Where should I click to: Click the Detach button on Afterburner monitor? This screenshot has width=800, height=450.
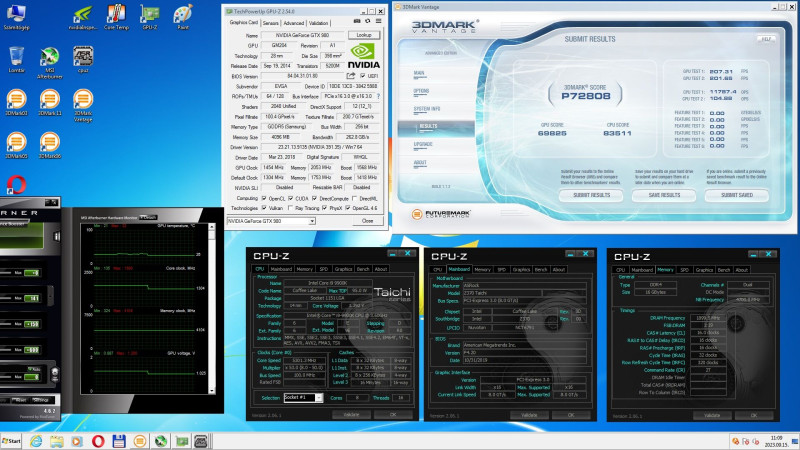[x=148, y=217]
